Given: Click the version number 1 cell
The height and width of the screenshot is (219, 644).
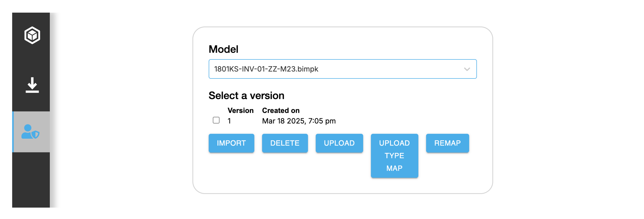Looking at the screenshot, I should pyautogui.click(x=229, y=121).
